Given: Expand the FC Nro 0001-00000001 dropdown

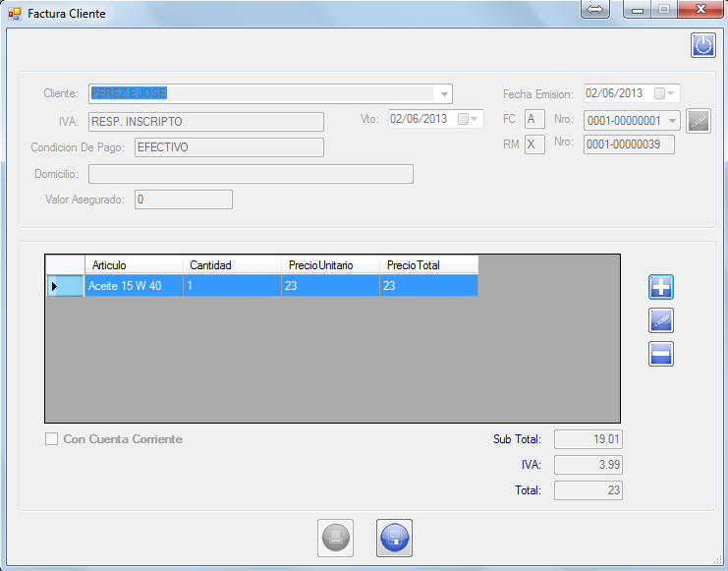Looking at the screenshot, I should click(672, 120).
